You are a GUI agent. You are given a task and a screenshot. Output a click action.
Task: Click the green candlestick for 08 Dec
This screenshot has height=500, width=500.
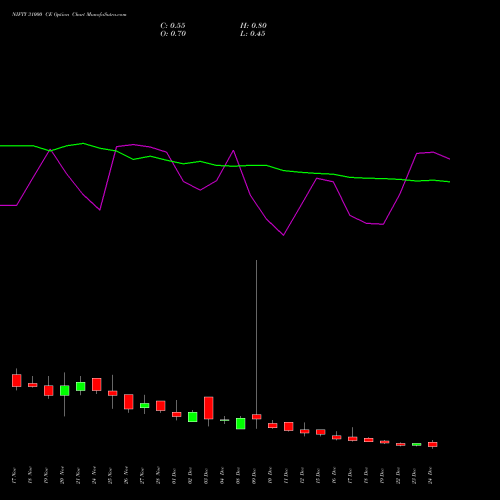click(x=241, y=423)
